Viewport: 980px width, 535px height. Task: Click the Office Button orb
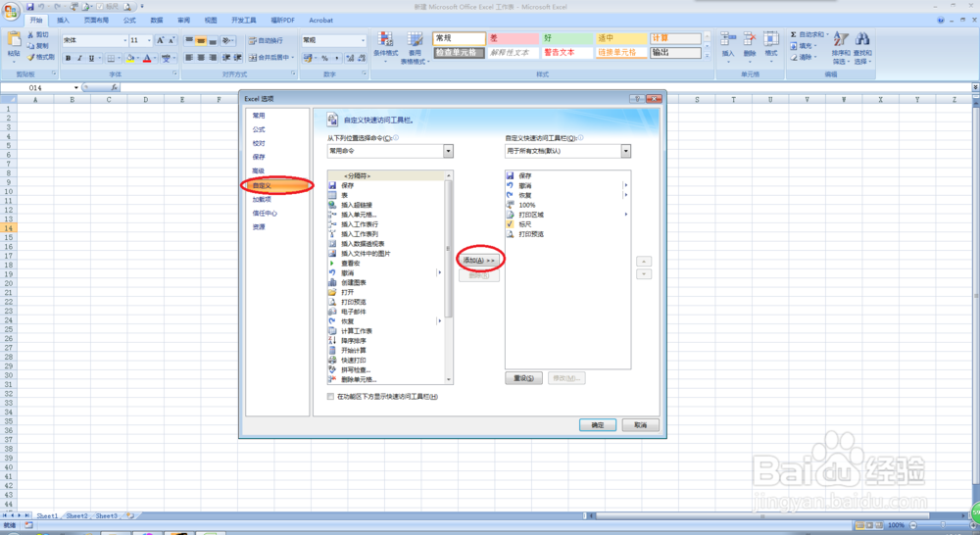[x=11, y=11]
